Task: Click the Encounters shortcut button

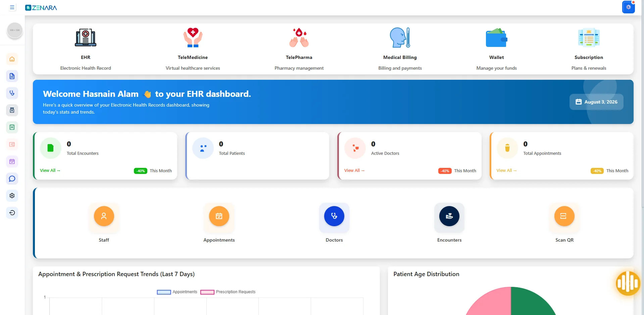Action: coord(449,216)
